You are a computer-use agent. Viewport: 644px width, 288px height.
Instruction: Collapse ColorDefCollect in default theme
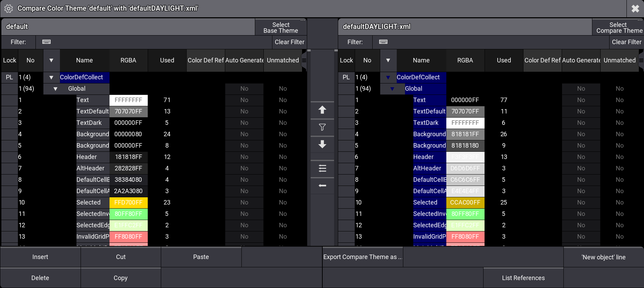tap(51, 78)
